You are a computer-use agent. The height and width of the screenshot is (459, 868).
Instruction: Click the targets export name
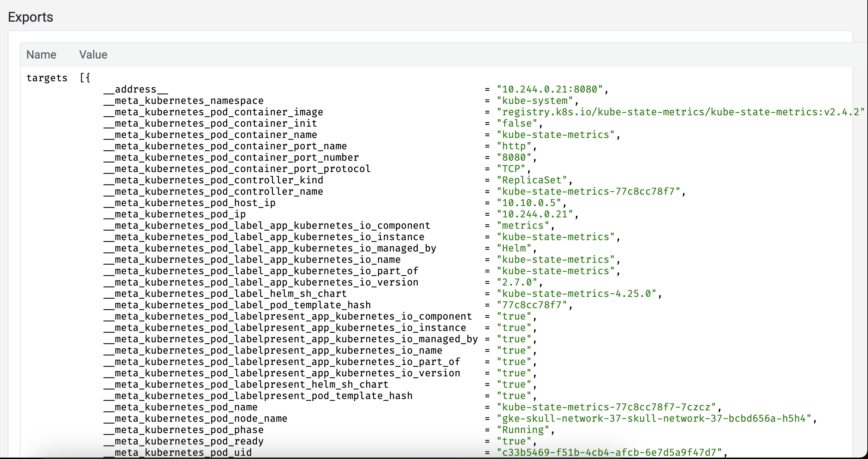(x=46, y=78)
